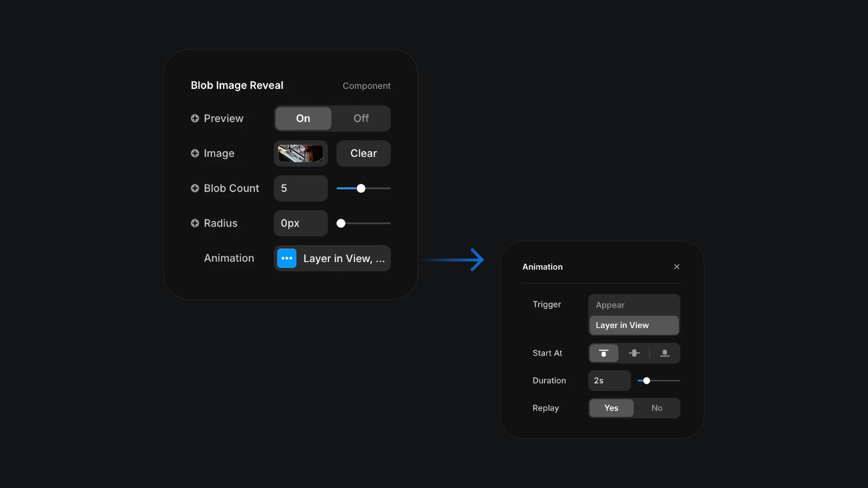Click the plus icon beside Radius
This screenshot has height=488, width=868.
click(195, 223)
